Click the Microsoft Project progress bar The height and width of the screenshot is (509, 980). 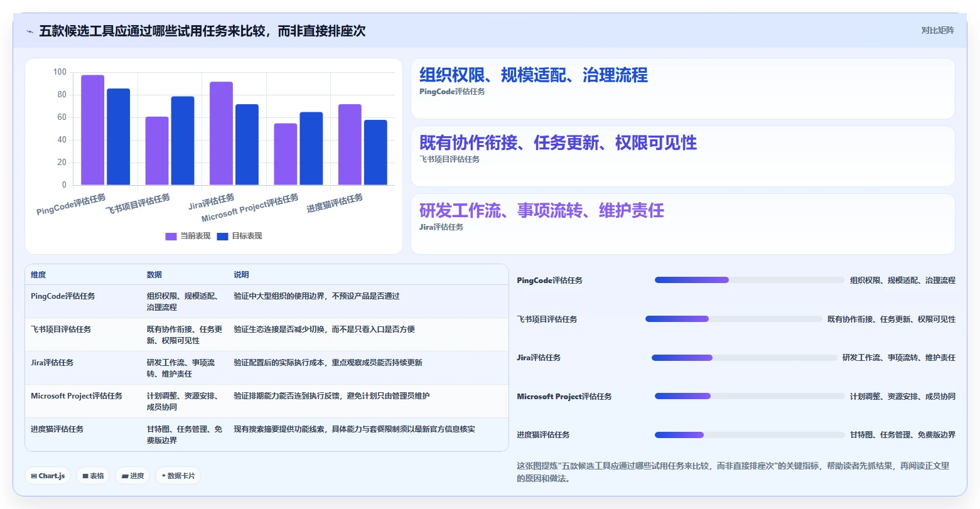[750, 396]
